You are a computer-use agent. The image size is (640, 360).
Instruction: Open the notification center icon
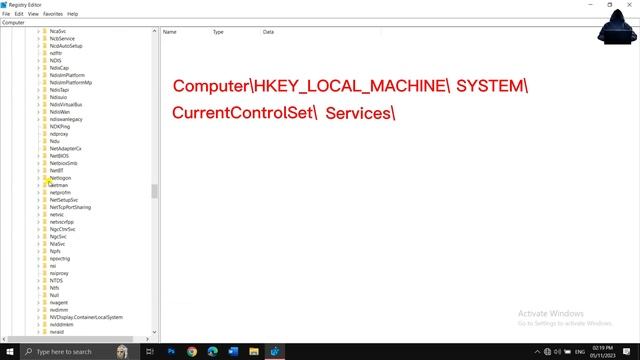(627, 352)
